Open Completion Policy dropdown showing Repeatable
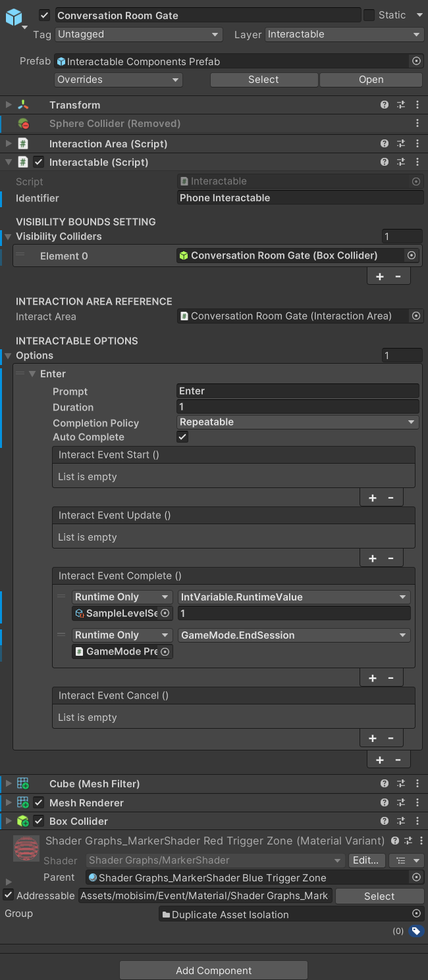 (x=298, y=422)
